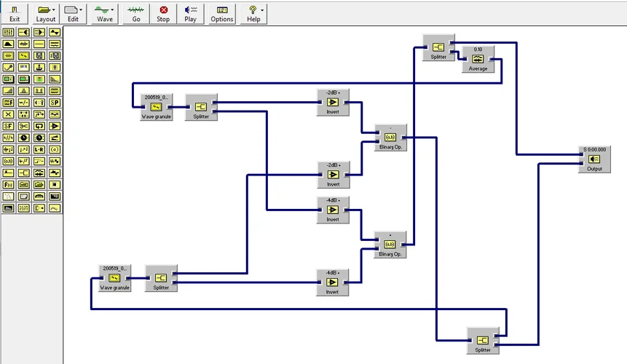The image size is (627, 364).
Task: Start processing with the Go button
Action: [x=136, y=14]
